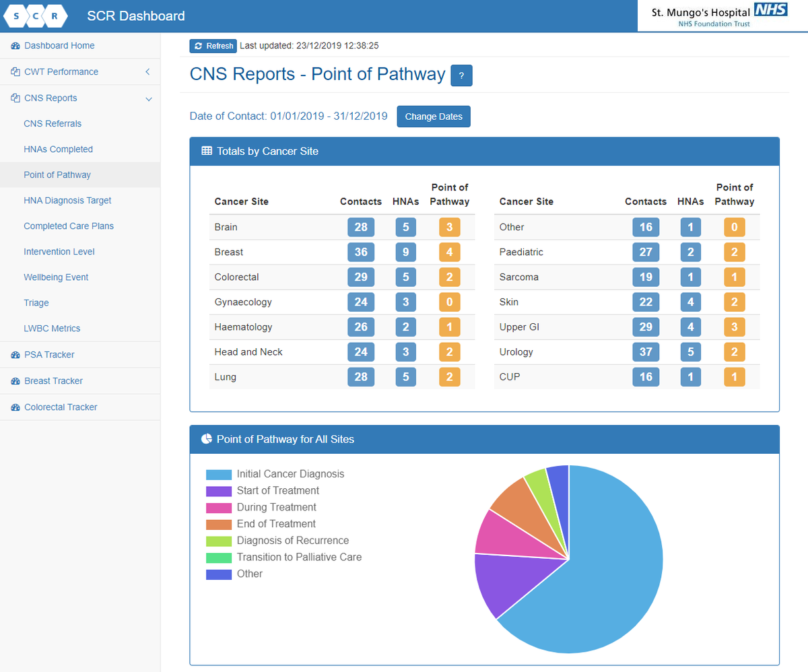The height and width of the screenshot is (672, 808).
Task: Click the Refresh button
Action: pyautogui.click(x=213, y=46)
